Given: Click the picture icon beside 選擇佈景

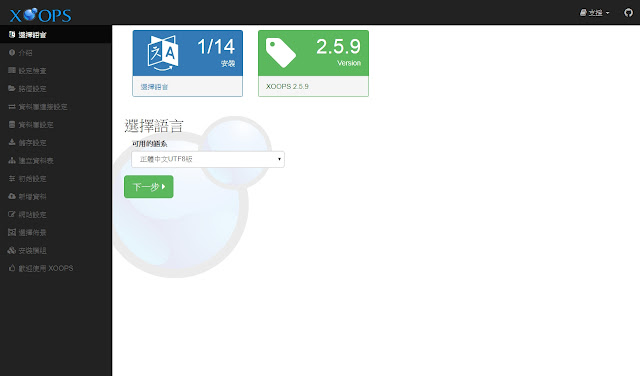Looking at the screenshot, I should 12,232.
